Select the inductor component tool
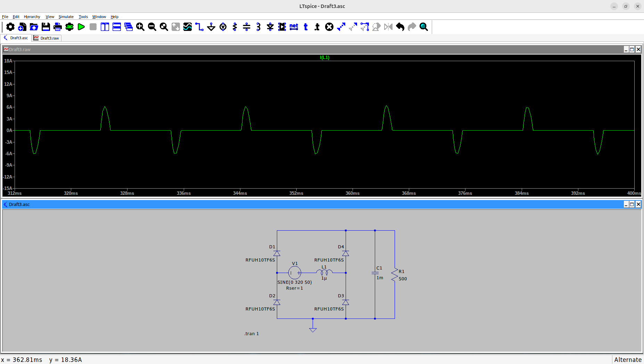This screenshot has height=364, width=644. tap(258, 27)
